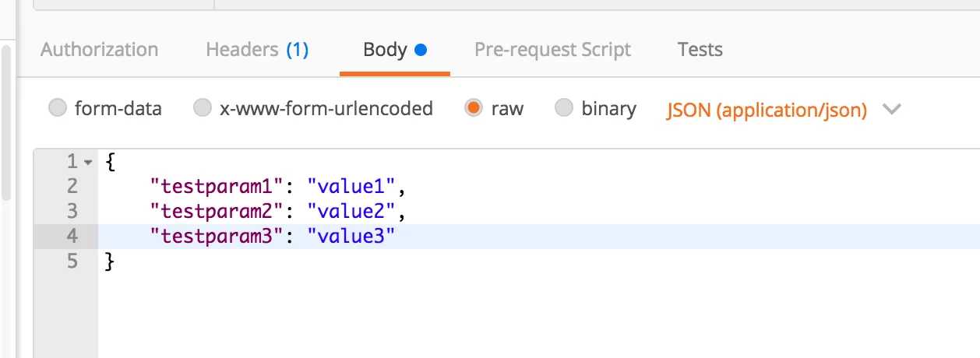Go to the Tests tab
980x358 pixels.
click(700, 50)
